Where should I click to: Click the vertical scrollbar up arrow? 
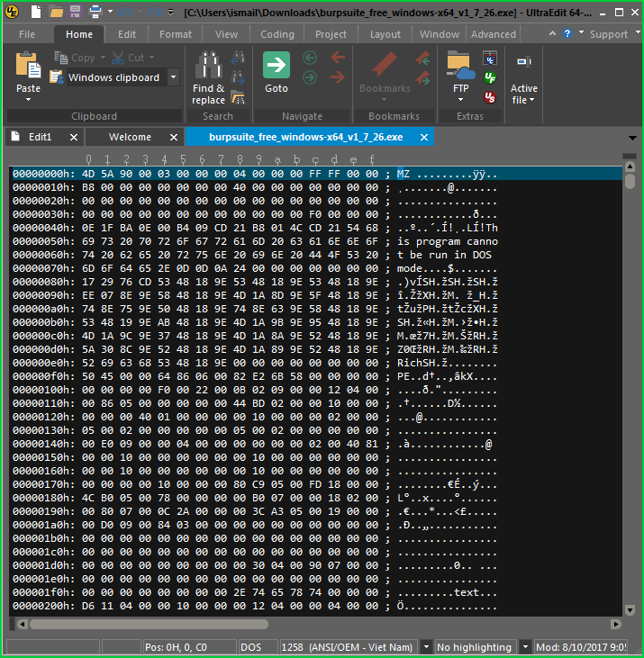pos(630,167)
